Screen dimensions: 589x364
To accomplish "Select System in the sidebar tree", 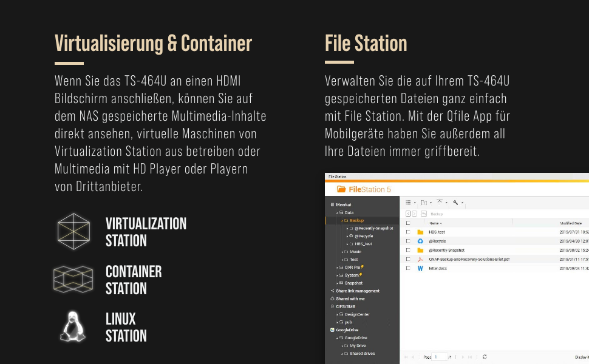I will click(x=351, y=275).
